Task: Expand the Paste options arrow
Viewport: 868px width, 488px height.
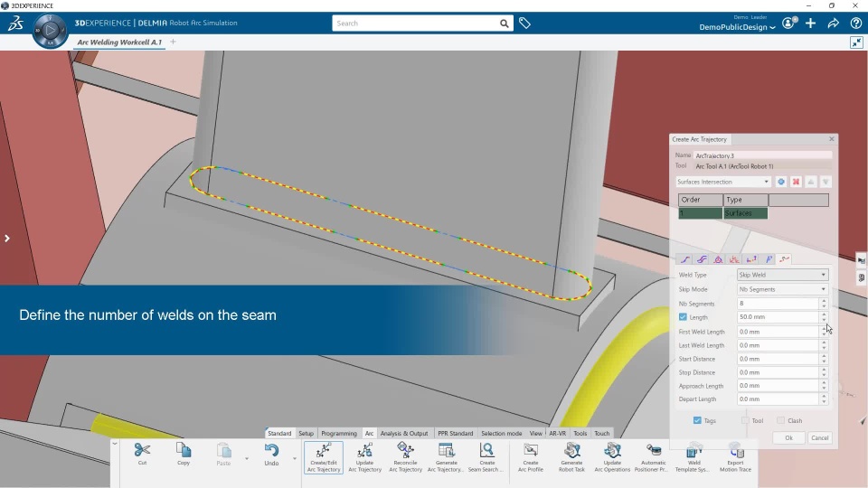Action: pyautogui.click(x=247, y=459)
